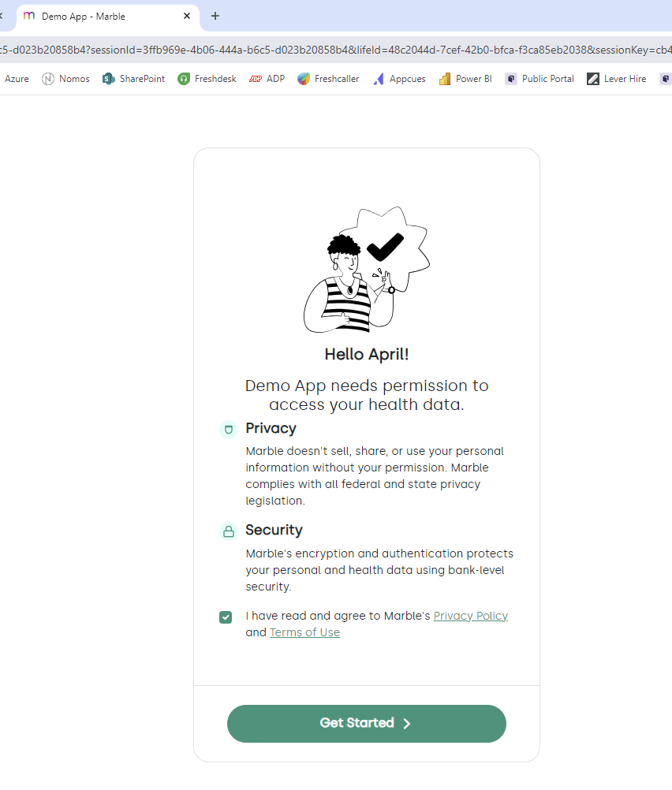Open the Terms of Use link
Viewport: 672px width, 790px height.
304,632
